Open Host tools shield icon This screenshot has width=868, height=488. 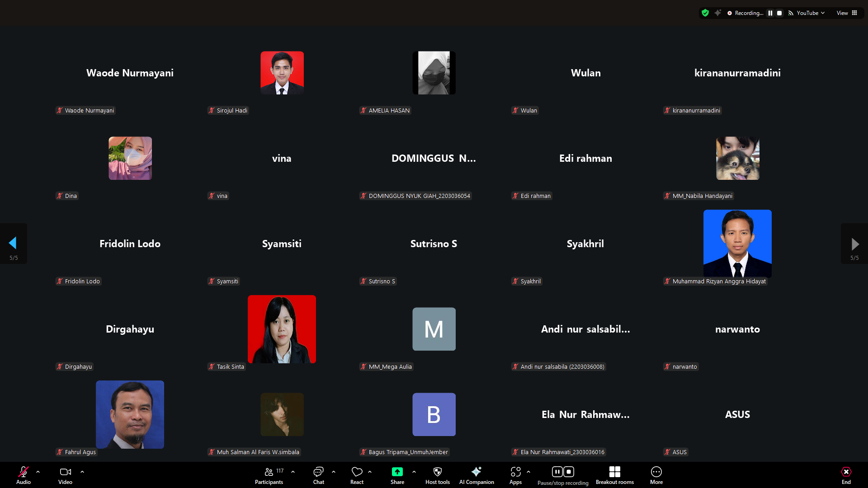pos(437,472)
